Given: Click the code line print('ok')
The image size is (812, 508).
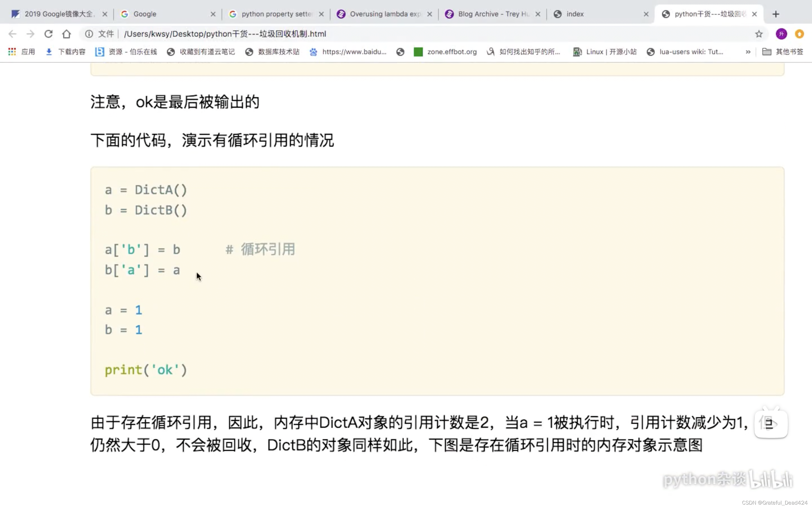Looking at the screenshot, I should [x=145, y=370].
